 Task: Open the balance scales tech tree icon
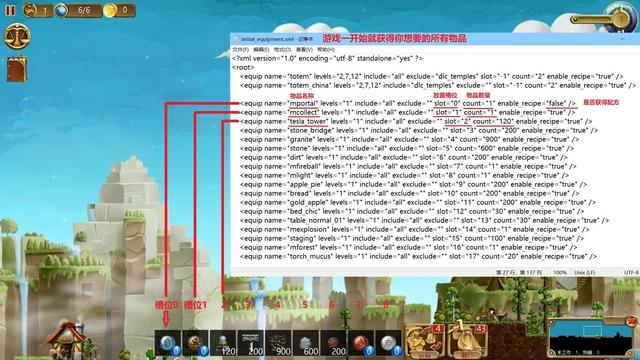coord(17,36)
